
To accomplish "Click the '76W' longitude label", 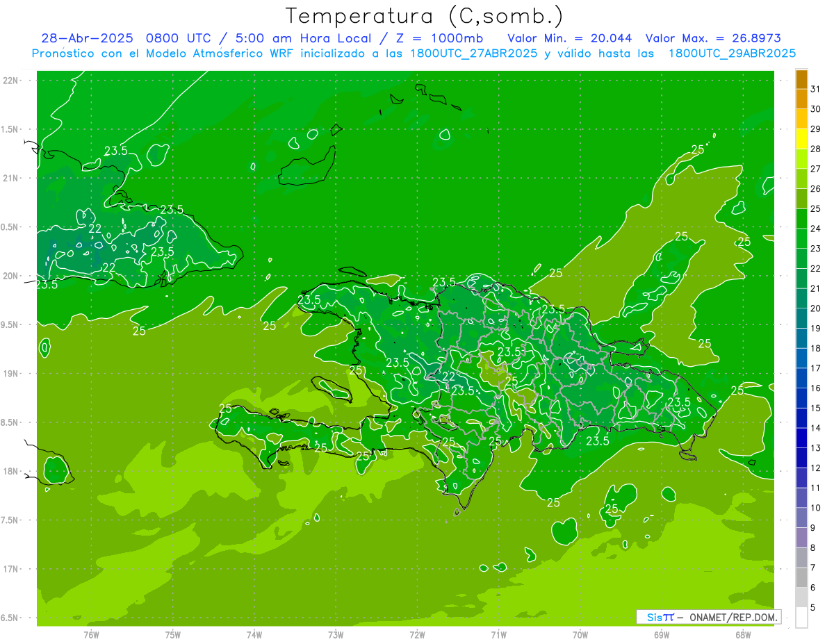I will coord(91,635).
